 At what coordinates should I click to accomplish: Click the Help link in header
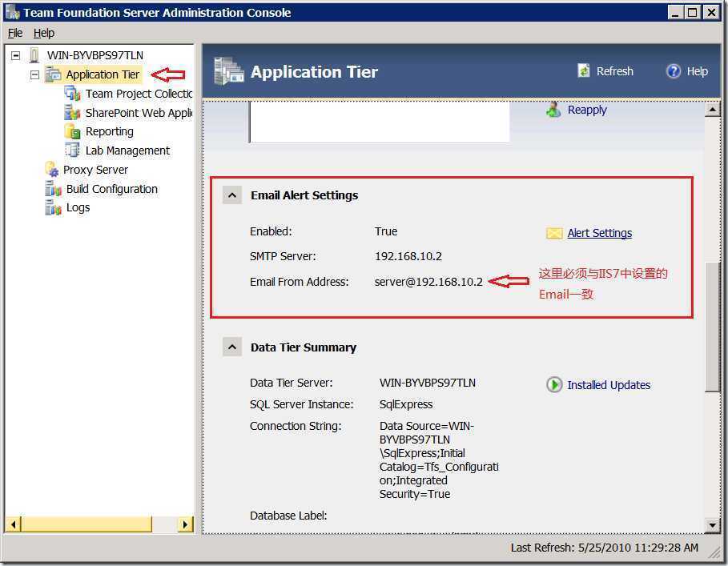click(698, 71)
